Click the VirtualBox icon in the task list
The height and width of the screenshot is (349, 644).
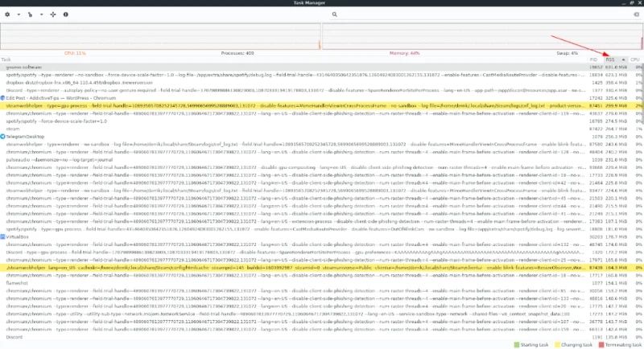(2, 236)
